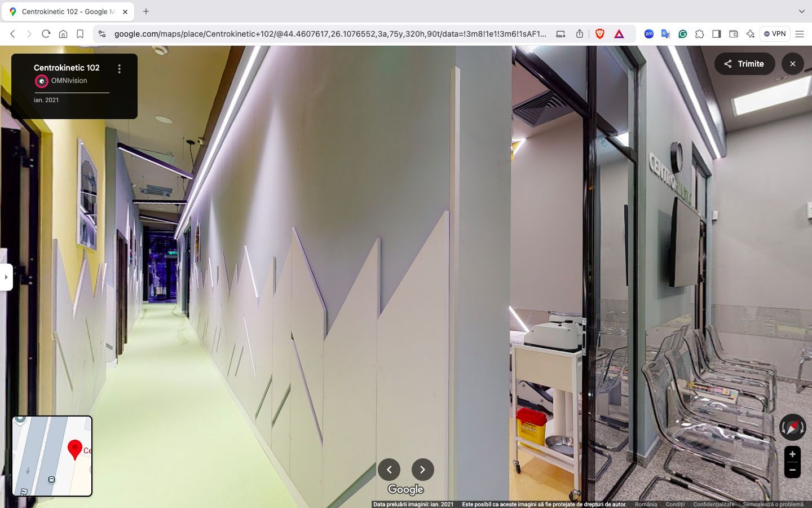Screen dimensions: 812x508
Task: Open the Brave hamburger menu
Action: pos(799,34)
